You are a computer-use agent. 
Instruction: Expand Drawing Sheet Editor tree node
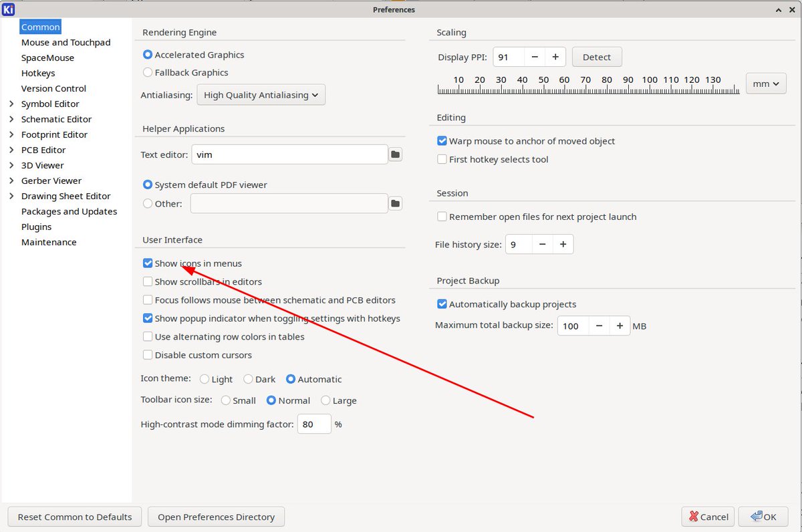point(11,196)
